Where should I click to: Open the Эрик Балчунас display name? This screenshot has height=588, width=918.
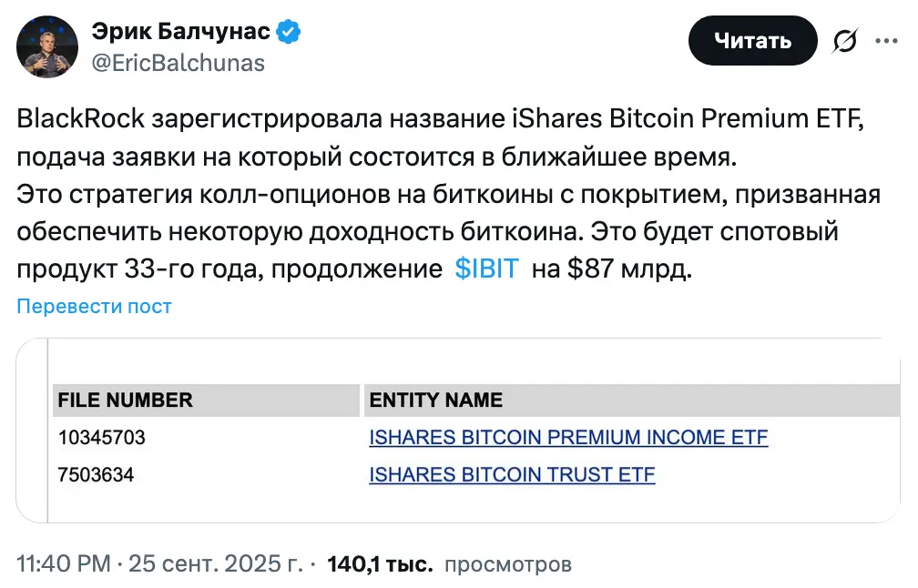tap(180, 33)
